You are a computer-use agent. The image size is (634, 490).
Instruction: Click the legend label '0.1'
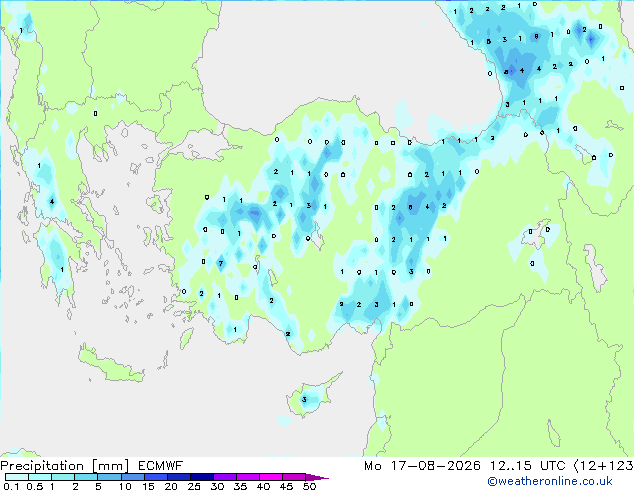11,486
